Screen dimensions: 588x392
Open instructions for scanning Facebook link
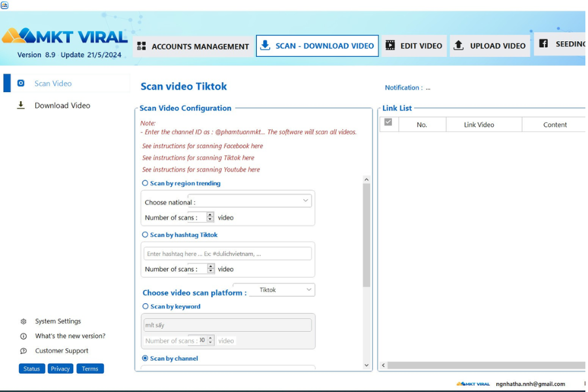[x=203, y=146]
